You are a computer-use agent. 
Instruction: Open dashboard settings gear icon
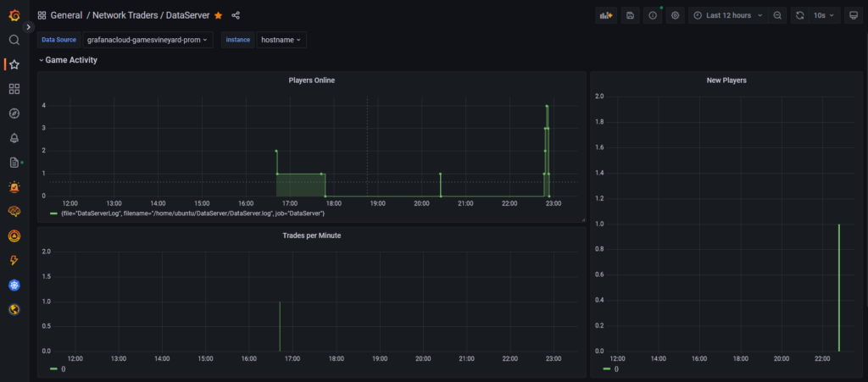tap(676, 15)
